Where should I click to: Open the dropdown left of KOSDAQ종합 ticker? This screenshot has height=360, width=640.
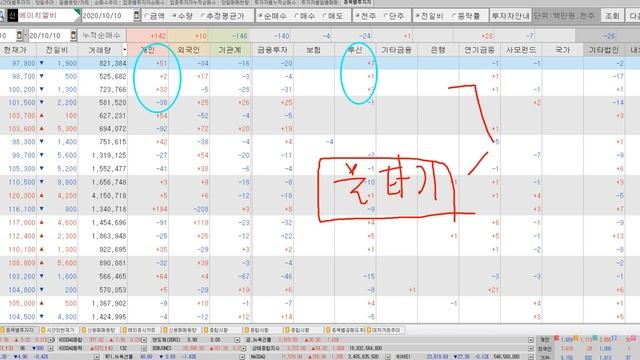[x=51, y=340]
